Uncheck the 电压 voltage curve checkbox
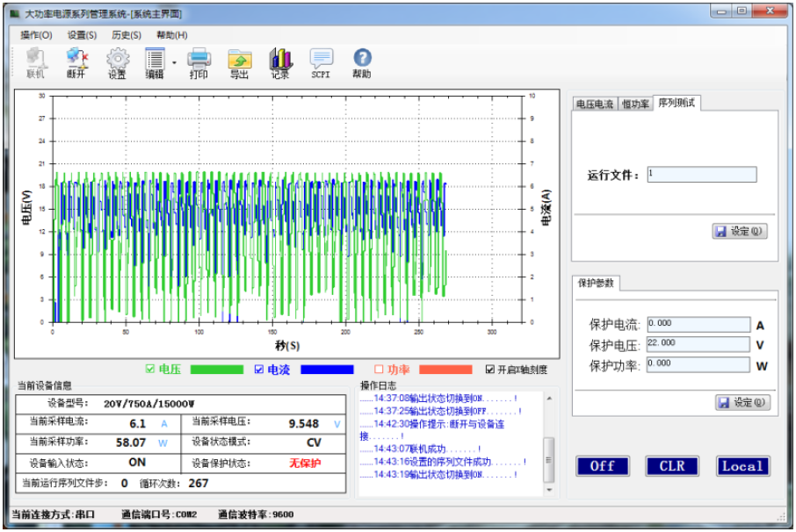The height and width of the screenshot is (532, 796). tap(153, 369)
